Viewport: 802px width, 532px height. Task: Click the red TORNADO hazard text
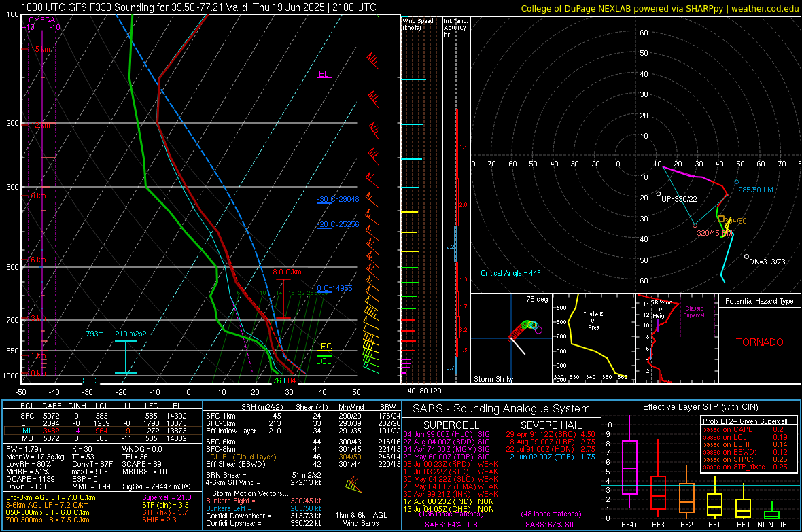760,342
